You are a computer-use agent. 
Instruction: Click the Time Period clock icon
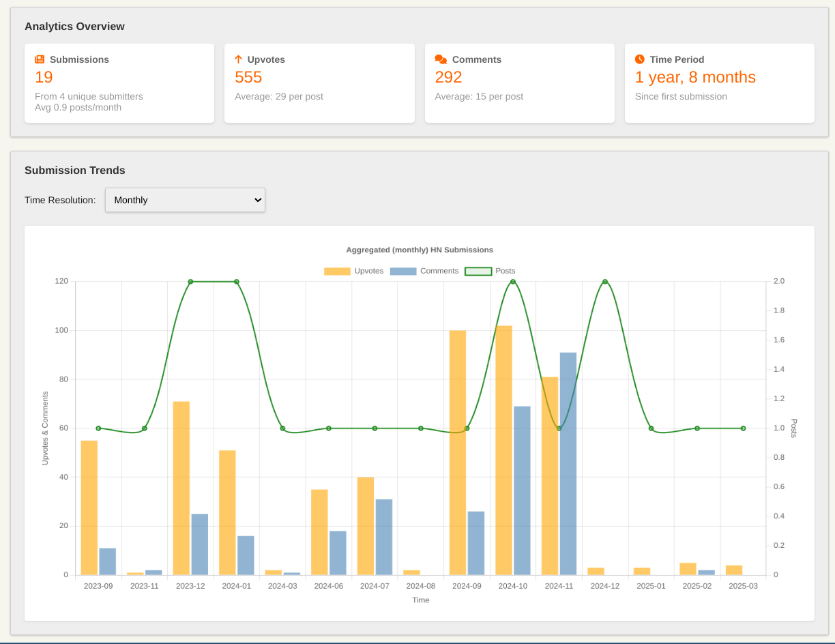pyautogui.click(x=640, y=59)
